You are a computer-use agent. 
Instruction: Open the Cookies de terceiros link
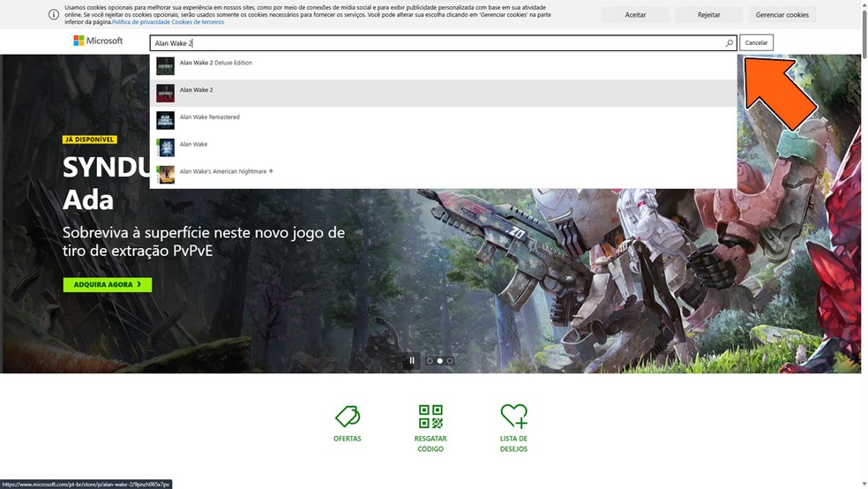click(x=198, y=22)
